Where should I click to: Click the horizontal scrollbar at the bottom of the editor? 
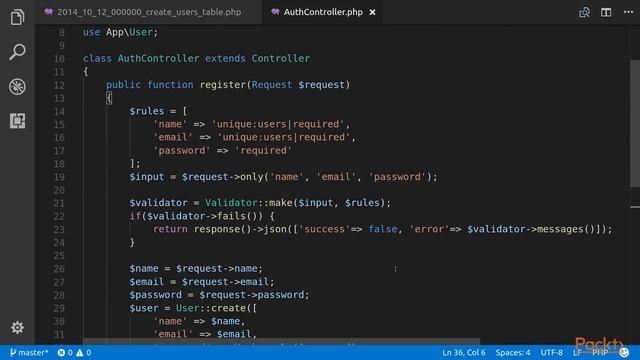tap(281, 341)
